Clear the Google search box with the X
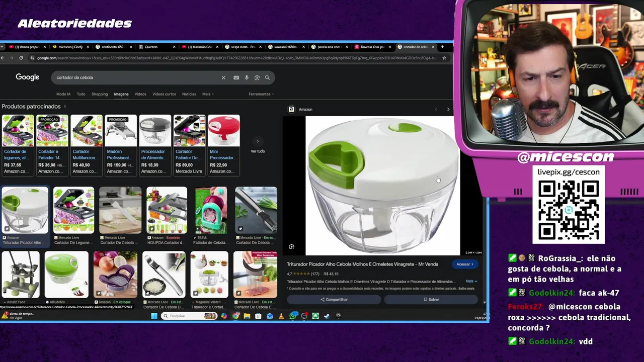Screen dimensions: 644x362 (x=223, y=77)
